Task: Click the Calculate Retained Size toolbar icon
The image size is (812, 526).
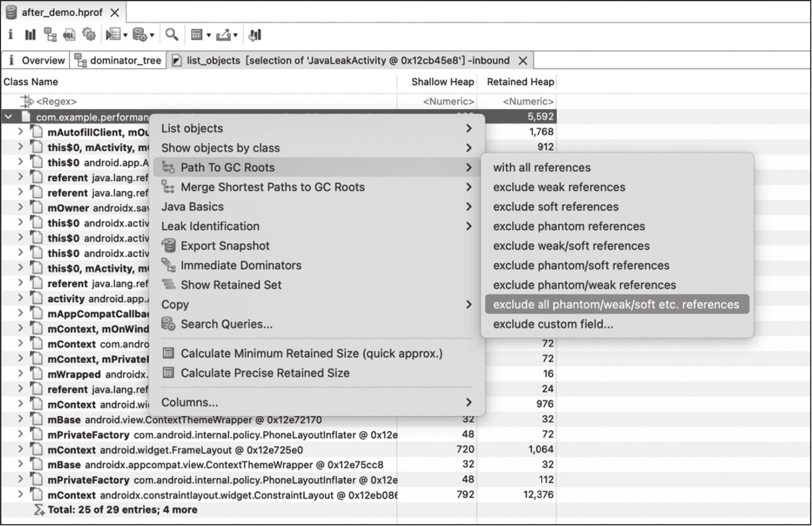Action: (x=196, y=34)
